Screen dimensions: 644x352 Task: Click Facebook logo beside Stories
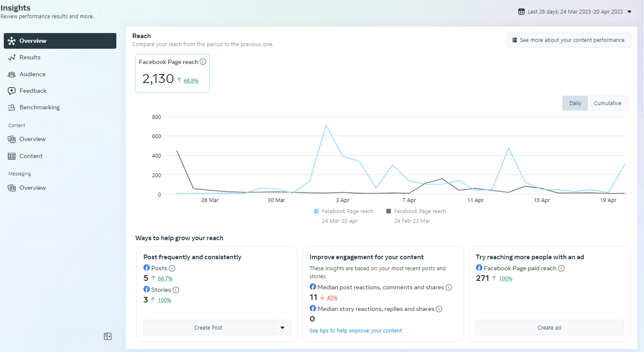146,289
